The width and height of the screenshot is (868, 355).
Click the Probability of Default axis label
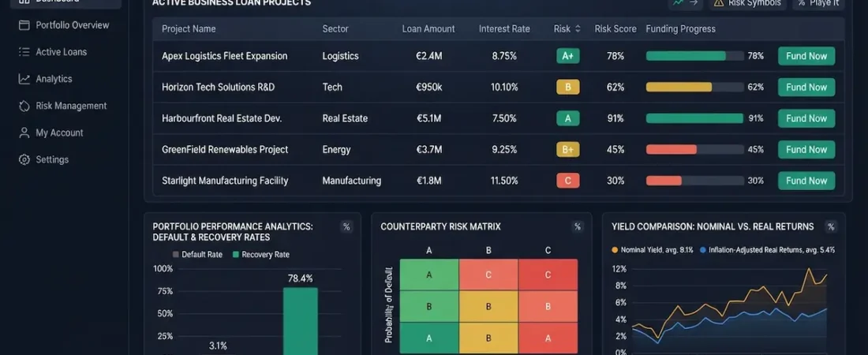click(388, 304)
